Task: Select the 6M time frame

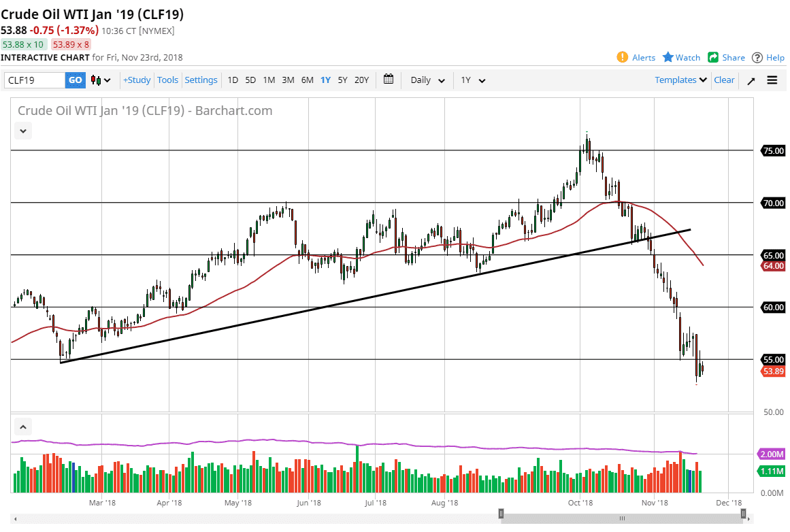Action: click(306, 80)
